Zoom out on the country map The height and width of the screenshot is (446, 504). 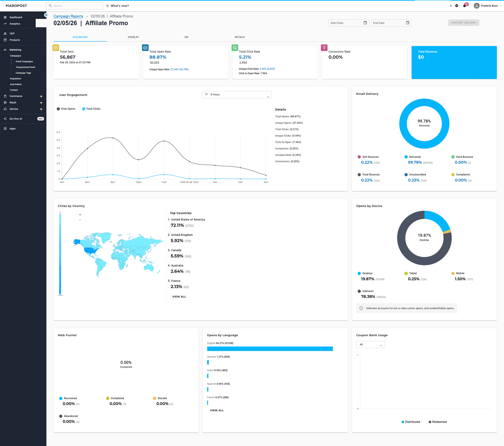click(x=80, y=220)
